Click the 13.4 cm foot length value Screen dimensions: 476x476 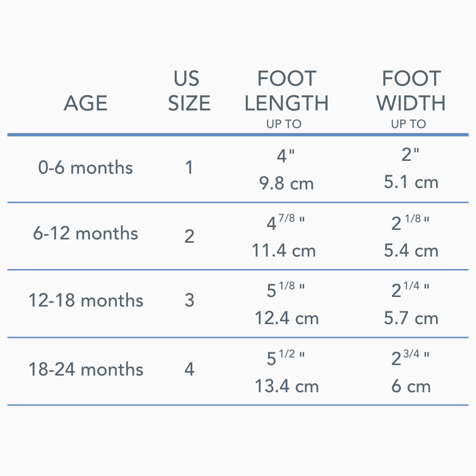pos(287,386)
